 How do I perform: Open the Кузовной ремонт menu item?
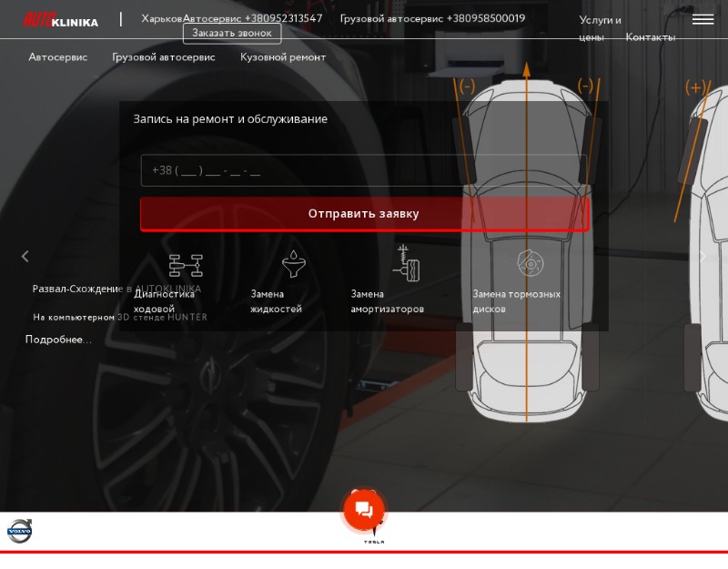pyautogui.click(x=283, y=57)
